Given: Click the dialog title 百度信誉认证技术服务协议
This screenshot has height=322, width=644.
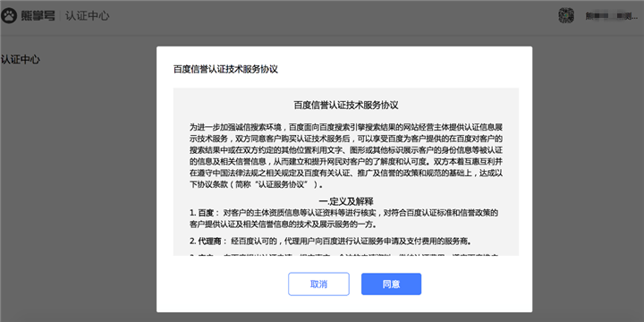Looking at the screenshot, I should point(225,69).
